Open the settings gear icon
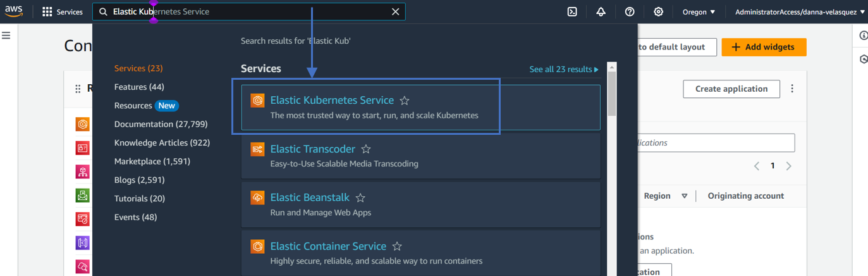 (658, 11)
